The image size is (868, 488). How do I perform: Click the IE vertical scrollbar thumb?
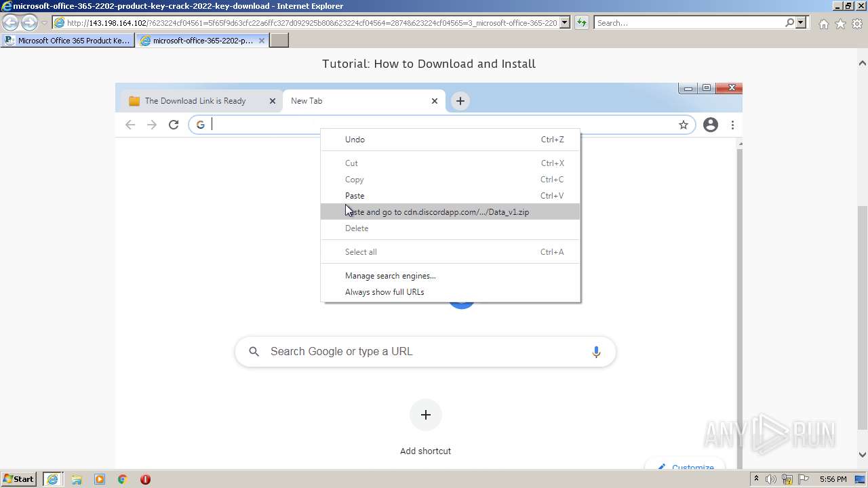[x=863, y=318]
